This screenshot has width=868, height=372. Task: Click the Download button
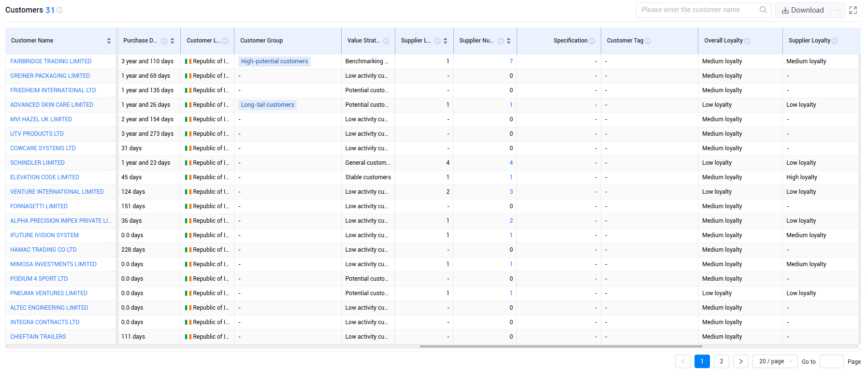803,10
